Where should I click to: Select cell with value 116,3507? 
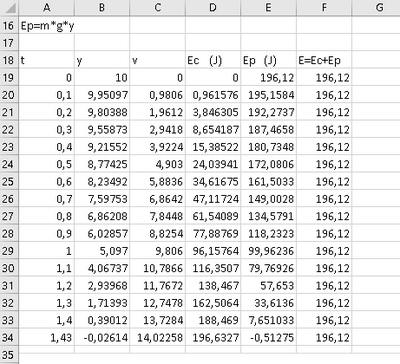point(213,268)
